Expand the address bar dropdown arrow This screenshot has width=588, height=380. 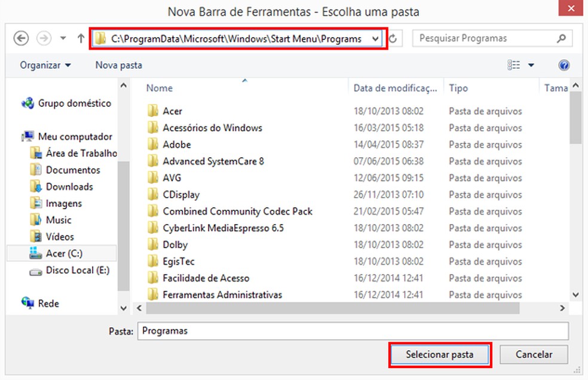coord(376,38)
